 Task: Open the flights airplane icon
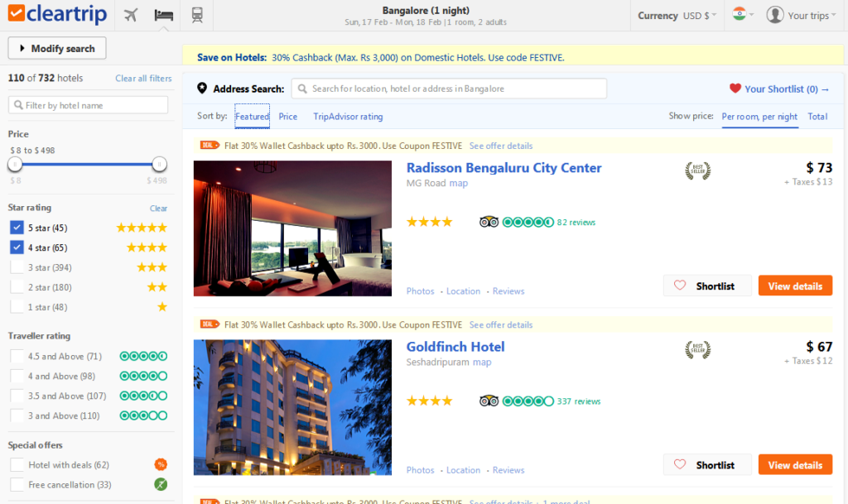pyautogui.click(x=131, y=15)
